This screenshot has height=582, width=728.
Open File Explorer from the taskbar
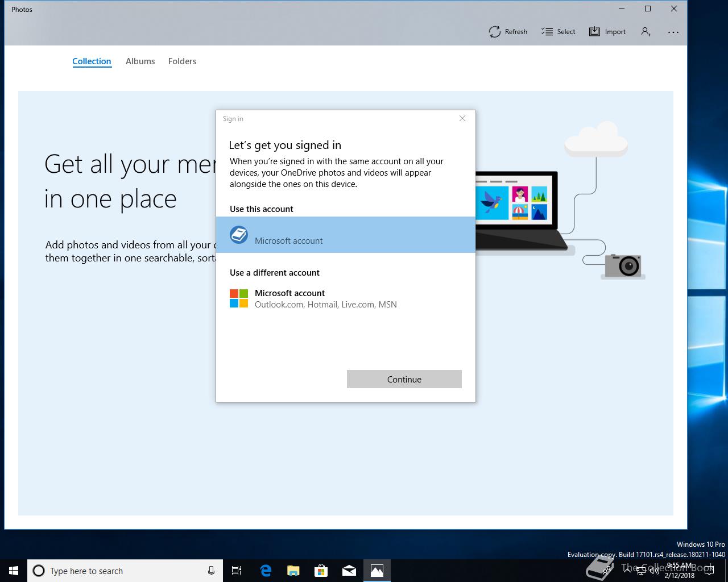(293, 571)
